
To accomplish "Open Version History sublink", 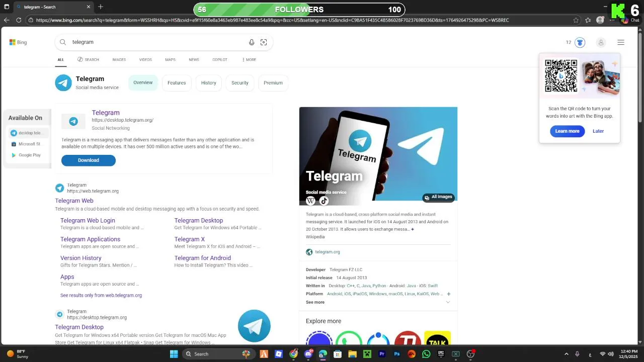I will tap(80, 258).
